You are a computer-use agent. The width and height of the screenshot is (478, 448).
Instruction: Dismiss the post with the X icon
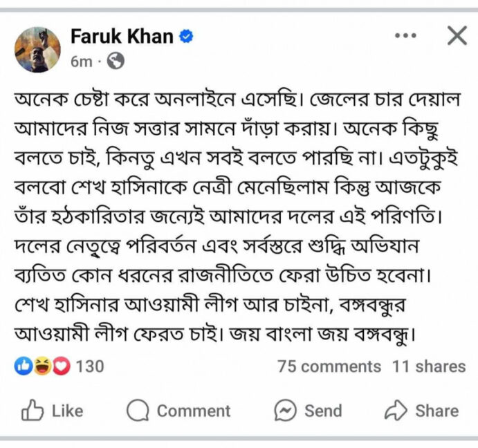point(457,35)
